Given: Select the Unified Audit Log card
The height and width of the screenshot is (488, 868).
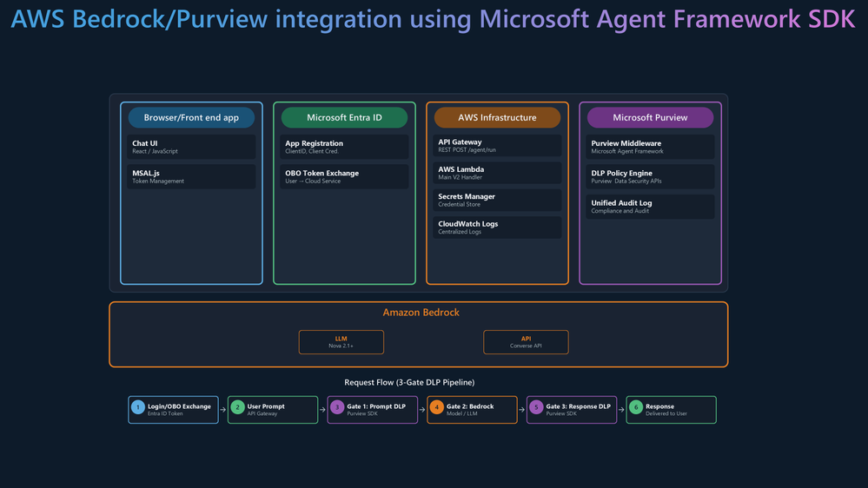Looking at the screenshot, I should (650, 207).
